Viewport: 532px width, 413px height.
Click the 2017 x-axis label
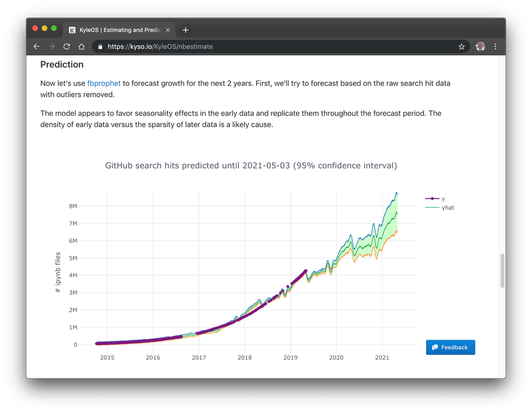tap(199, 358)
